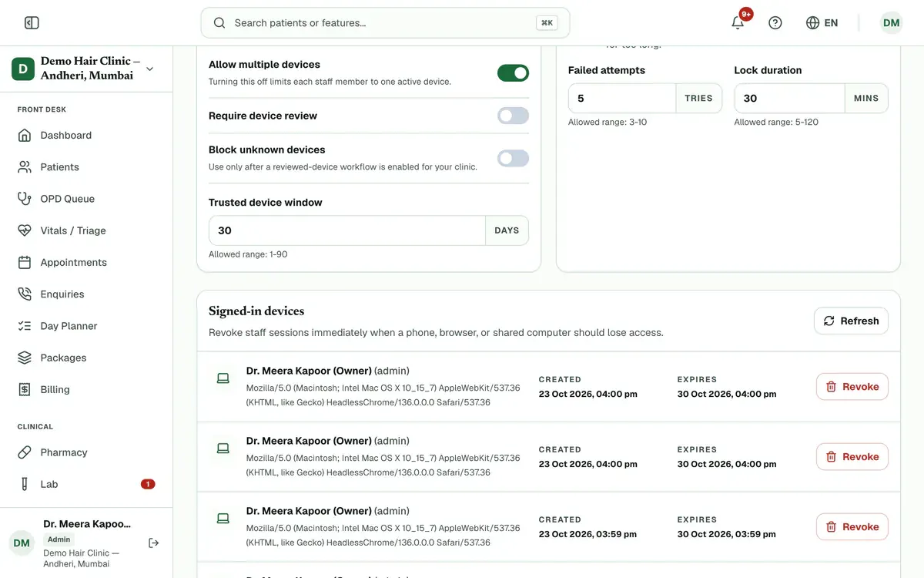Click the Failed attempts input
Screen dimensions: 924x578
click(622, 99)
